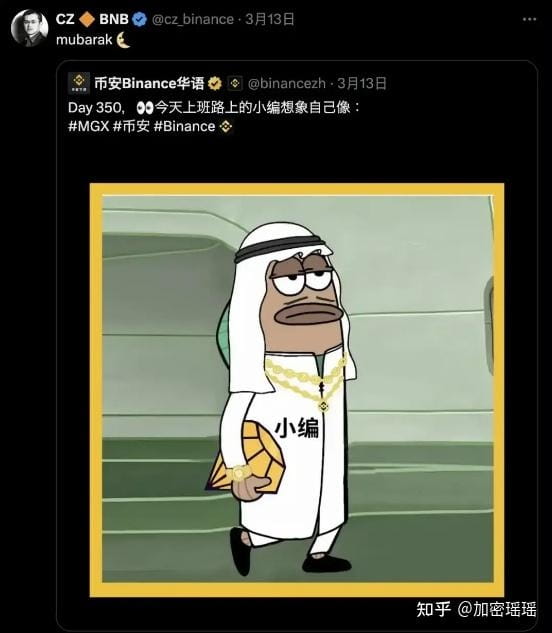This screenshot has height=633, width=552.
Task: Open the cartoon character image thumbnail
Action: pos(297,390)
